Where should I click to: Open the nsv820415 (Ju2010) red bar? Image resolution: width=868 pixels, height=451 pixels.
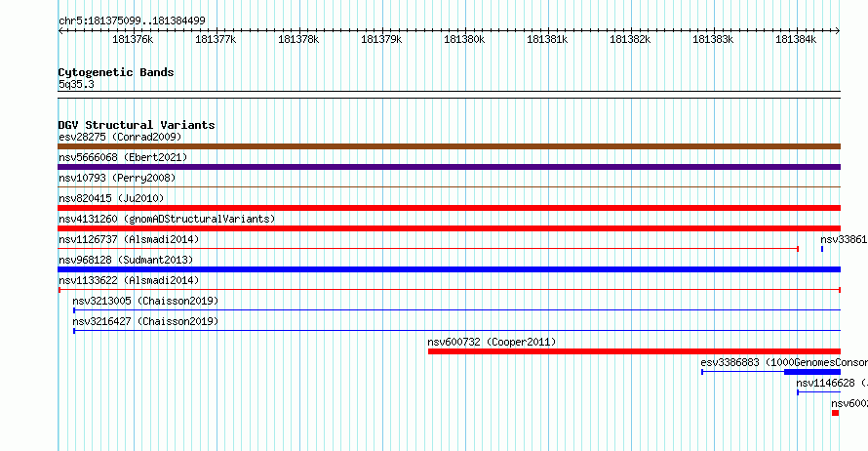click(449, 208)
